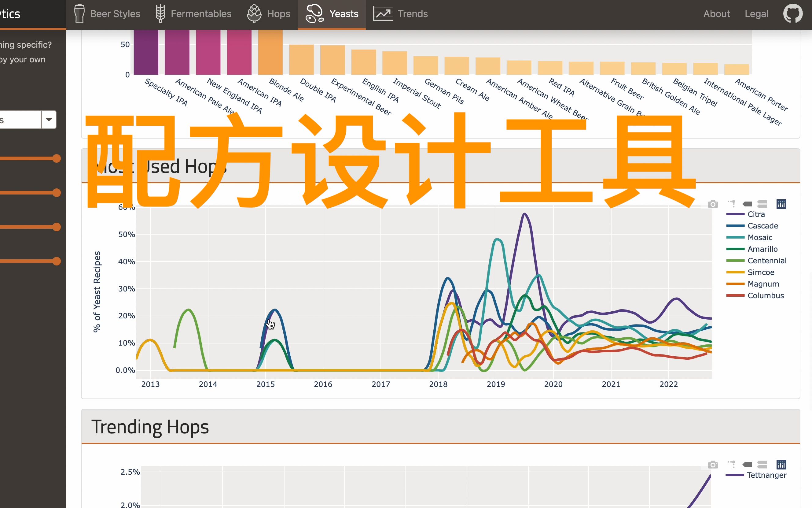Click the bar chart view icon in legend area

coord(781,204)
